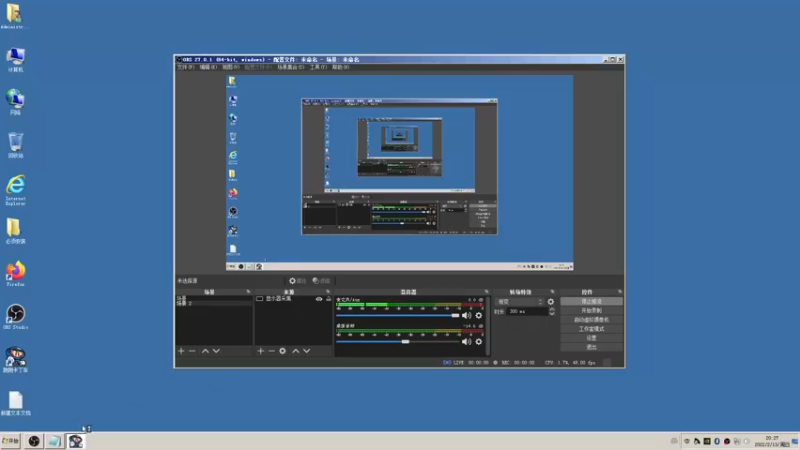Image resolution: width=800 pixels, height=450 pixels.
Task: Float the Scenes dock with its header icon
Action: click(x=248, y=292)
